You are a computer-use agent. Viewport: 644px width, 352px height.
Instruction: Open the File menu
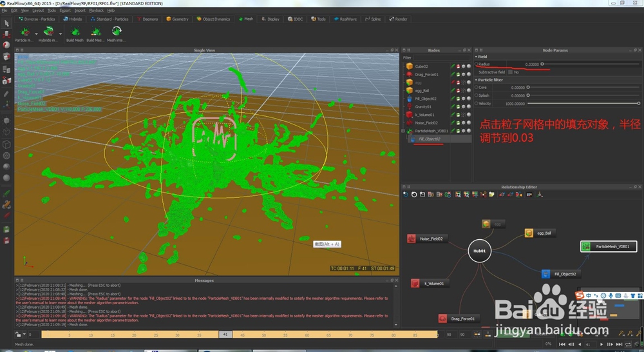coord(5,10)
